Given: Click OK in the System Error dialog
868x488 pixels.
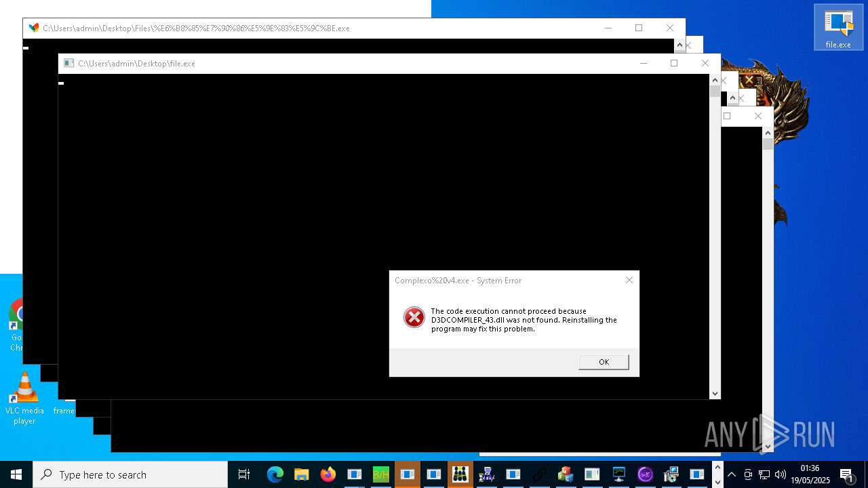Looking at the screenshot, I should [604, 362].
